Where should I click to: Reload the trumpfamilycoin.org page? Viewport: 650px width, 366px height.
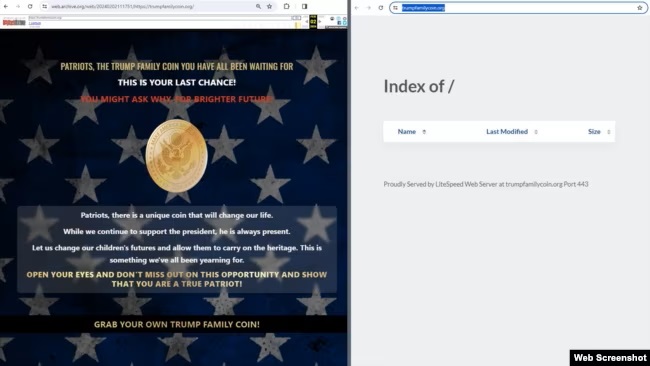coord(381,7)
